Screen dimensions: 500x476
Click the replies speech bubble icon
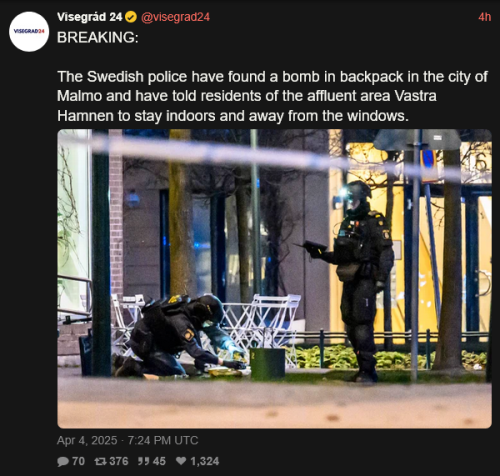click(x=63, y=461)
